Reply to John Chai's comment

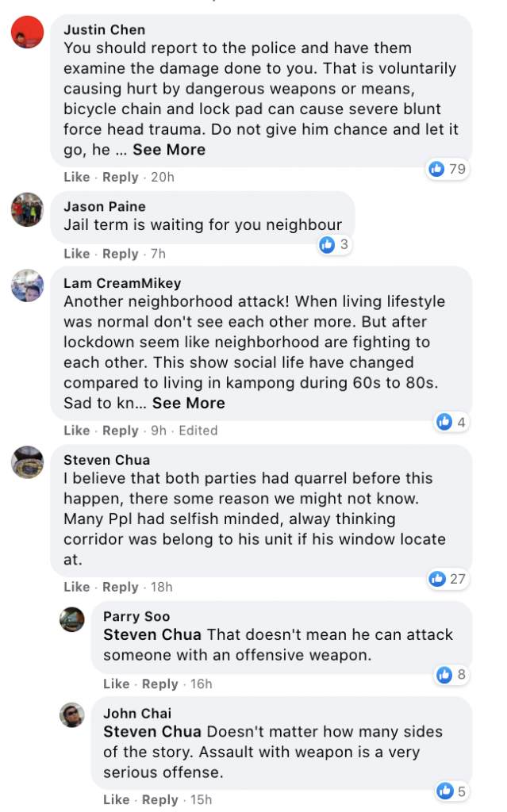[160, 800]
